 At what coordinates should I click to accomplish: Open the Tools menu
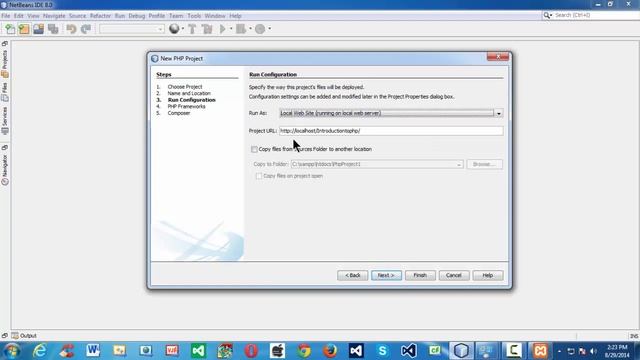coord(194,16)
